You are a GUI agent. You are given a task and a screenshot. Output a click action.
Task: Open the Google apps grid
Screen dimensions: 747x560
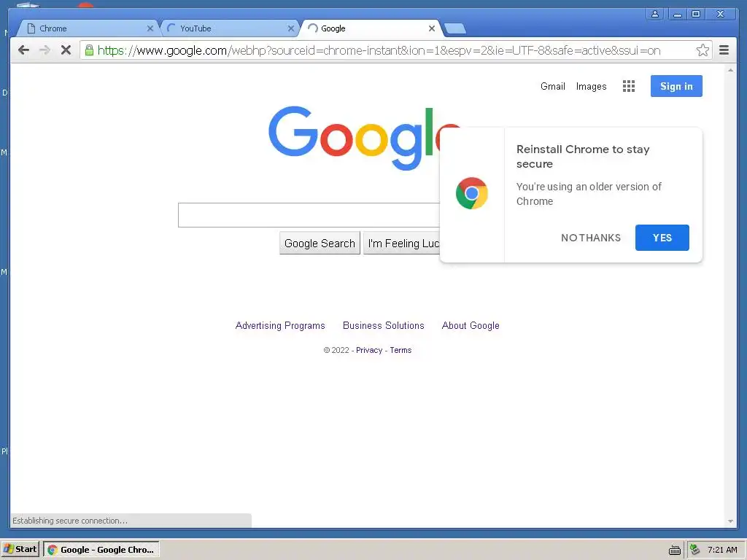click(x=628, y=86)
